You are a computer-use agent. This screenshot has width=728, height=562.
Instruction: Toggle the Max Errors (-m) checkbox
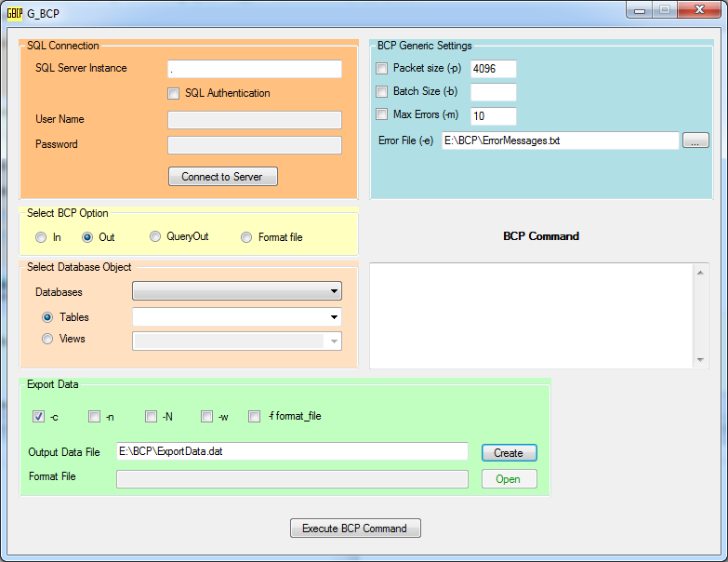click(x=381, y=114)
